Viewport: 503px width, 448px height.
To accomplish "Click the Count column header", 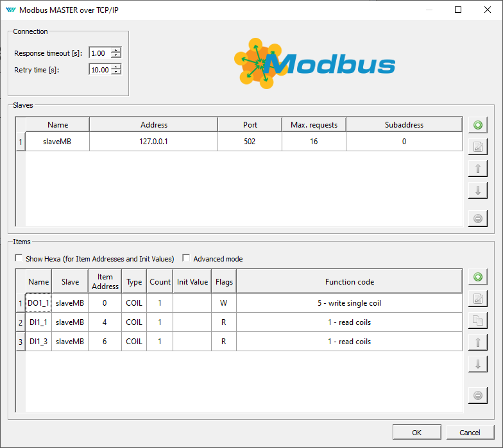I will pyautogui.click(x=160, y=281).
